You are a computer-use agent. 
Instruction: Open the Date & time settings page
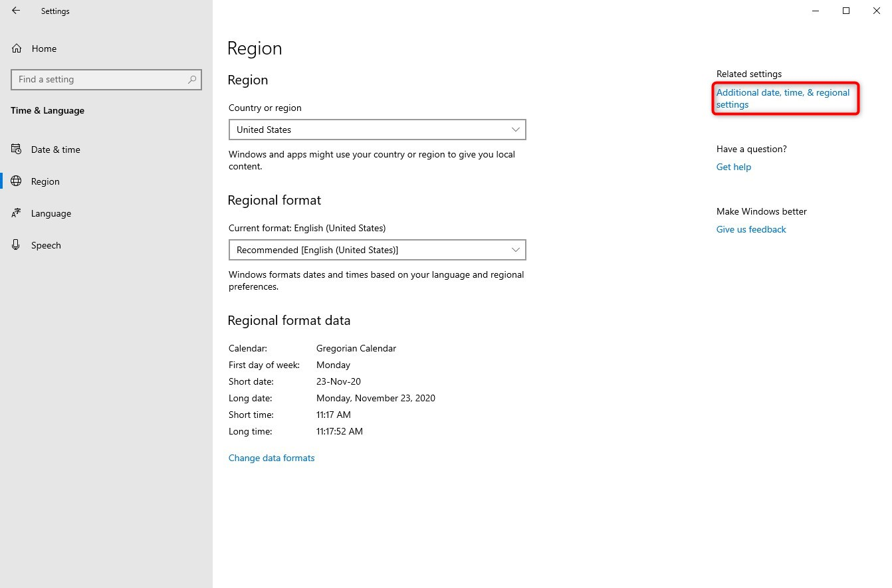(x=56, y=149)
